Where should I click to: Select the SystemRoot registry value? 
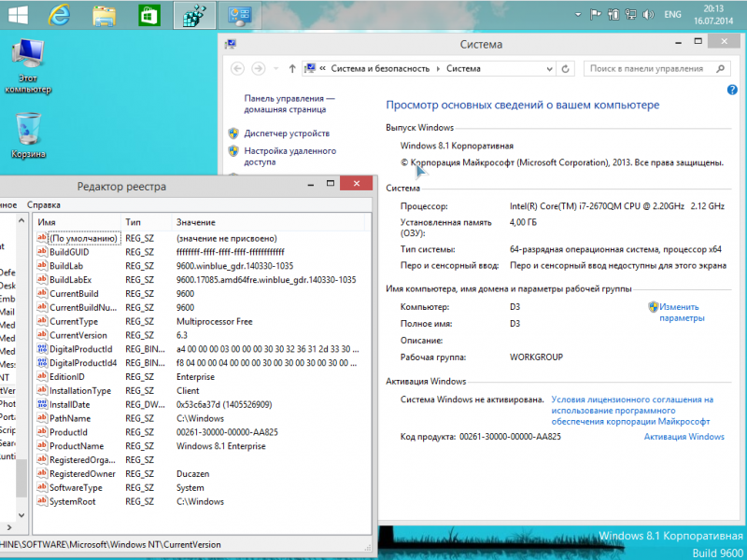tap(73, 501)
